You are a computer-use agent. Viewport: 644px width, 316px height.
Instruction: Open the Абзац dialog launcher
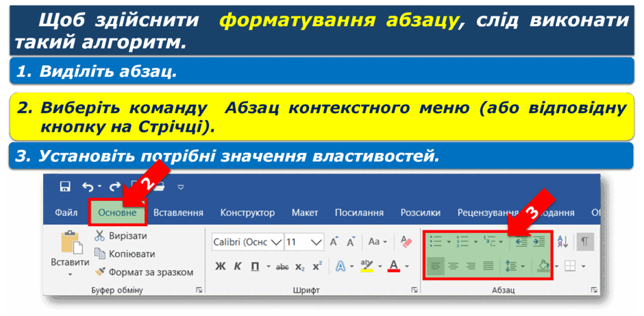pos(594,290)
